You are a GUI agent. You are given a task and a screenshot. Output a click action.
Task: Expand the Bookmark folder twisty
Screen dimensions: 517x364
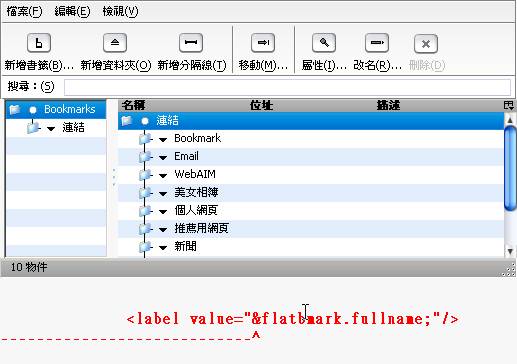163,140
